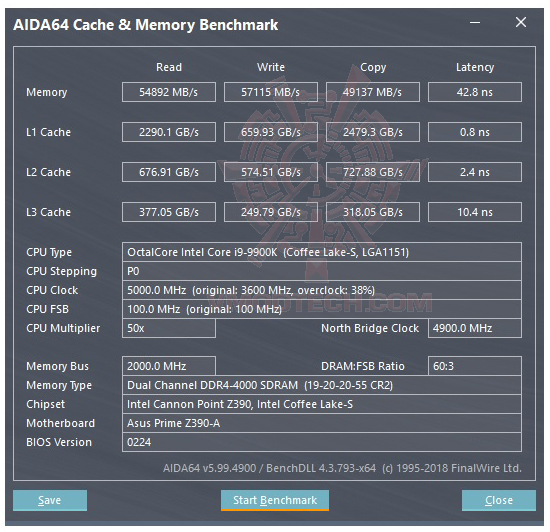Click Memory Bus field 2000.0 MHz
Image resolution: width=550 pixels, height=532 pixels.
(x=169, y=366)
